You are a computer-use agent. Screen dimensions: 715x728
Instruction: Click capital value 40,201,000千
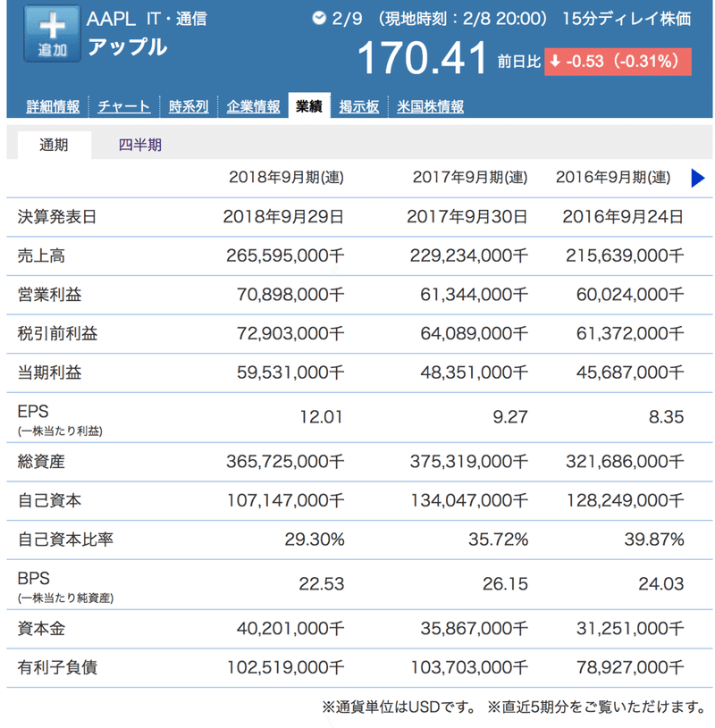pyautogui.click(x=290, y=629)
